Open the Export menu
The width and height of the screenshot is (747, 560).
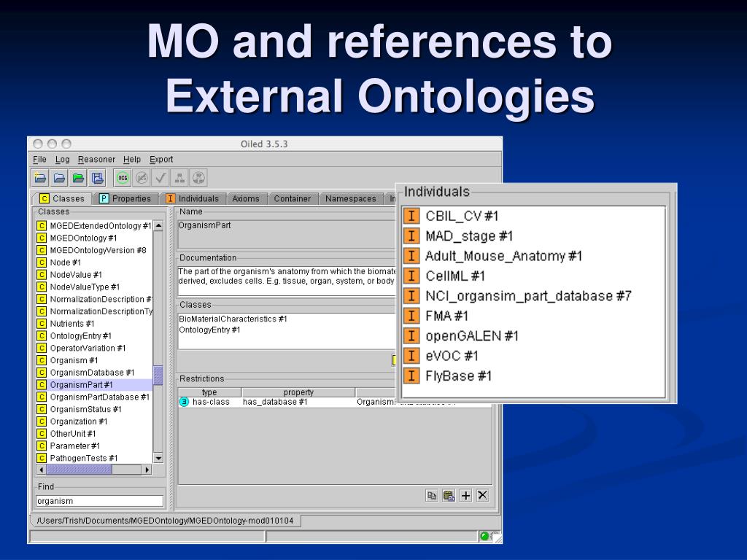[161, 160]
